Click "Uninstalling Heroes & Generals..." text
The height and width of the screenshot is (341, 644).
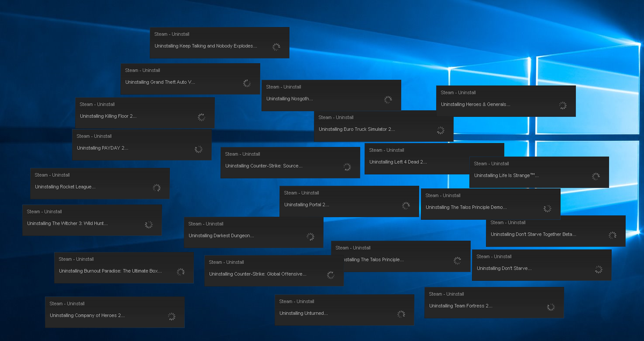tap(475, 105)
